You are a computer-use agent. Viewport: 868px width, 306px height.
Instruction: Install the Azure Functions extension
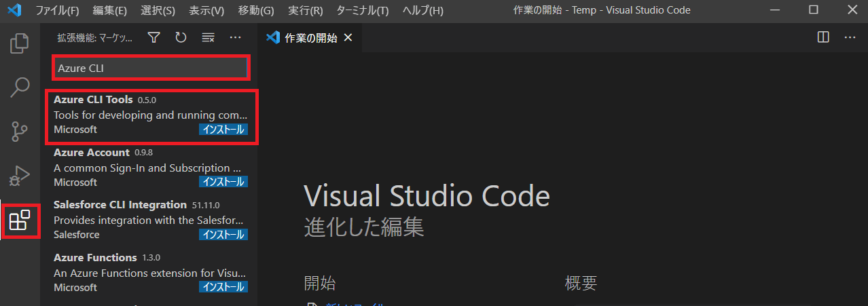[223, 287]
